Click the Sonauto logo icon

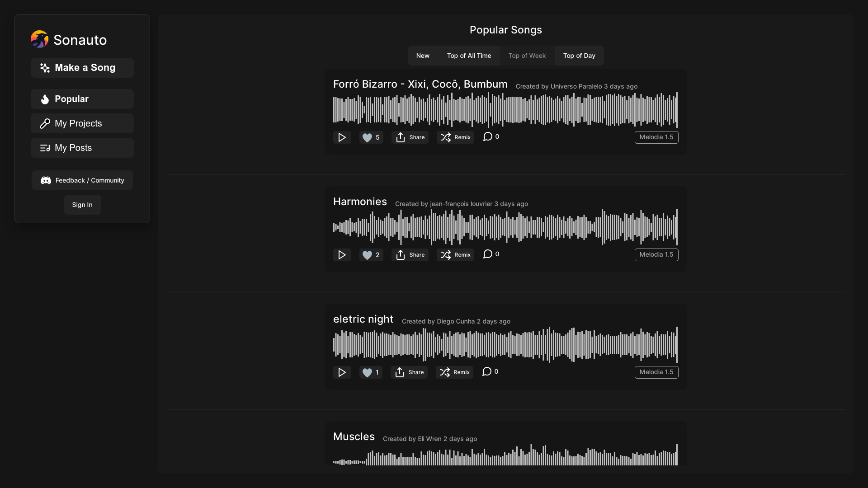39,39
